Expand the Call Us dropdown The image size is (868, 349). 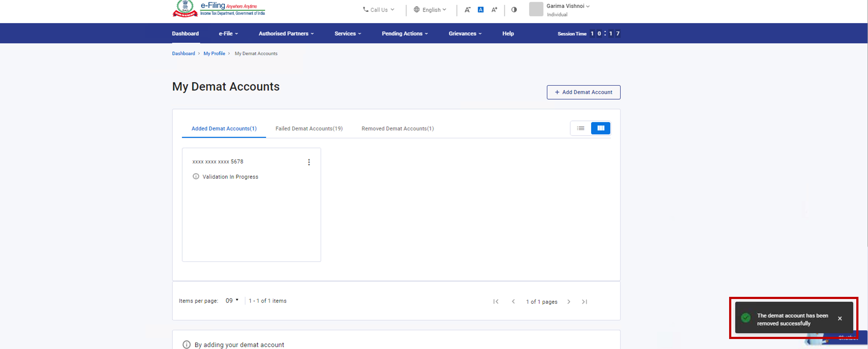coord(378,10)
